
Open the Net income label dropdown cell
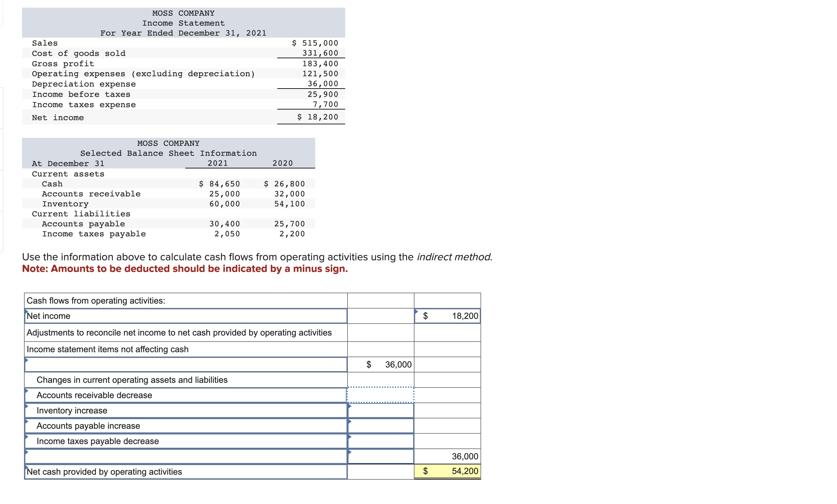pos(186,316)
